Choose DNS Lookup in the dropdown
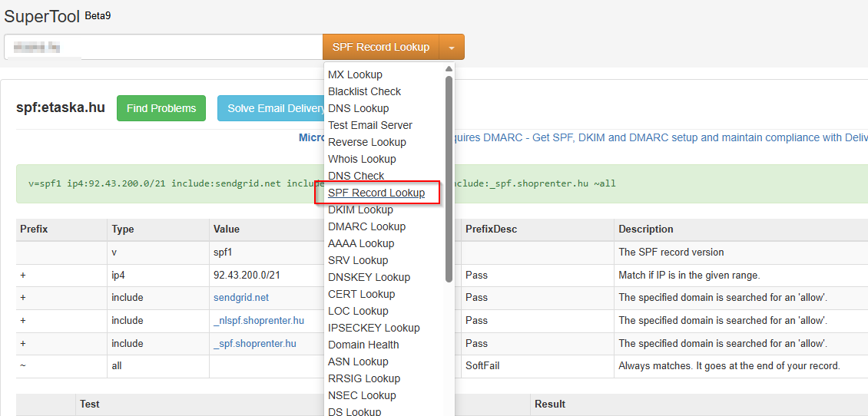868x416 pixels. click(358, 108)
